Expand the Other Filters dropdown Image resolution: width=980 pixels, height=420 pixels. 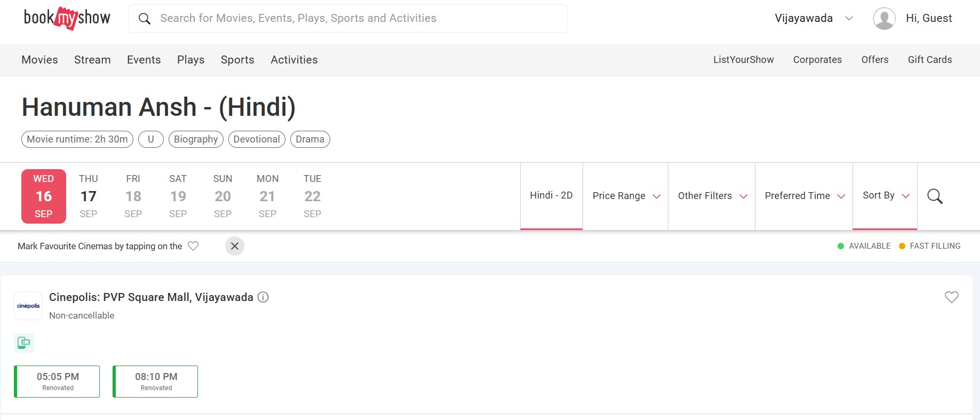click(x=712, y=196)
